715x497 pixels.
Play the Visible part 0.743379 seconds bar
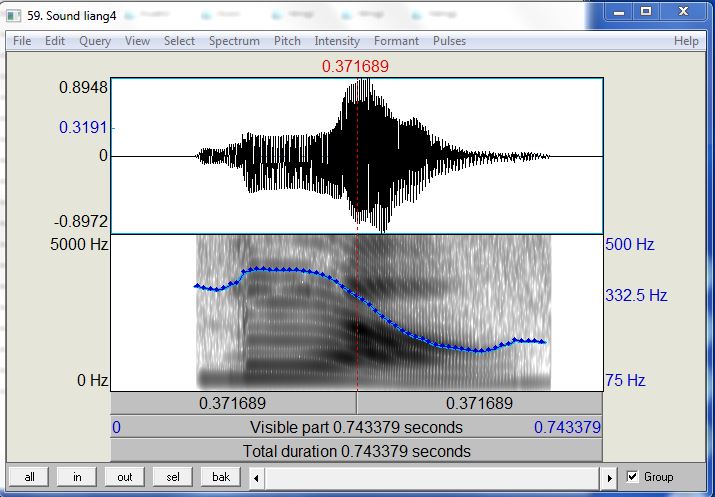356,427
